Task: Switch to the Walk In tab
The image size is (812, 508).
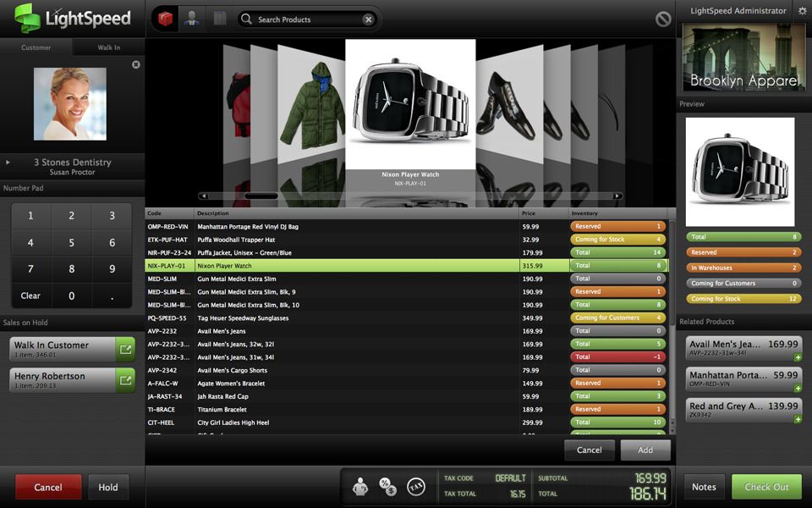Action: click(110, 48)
